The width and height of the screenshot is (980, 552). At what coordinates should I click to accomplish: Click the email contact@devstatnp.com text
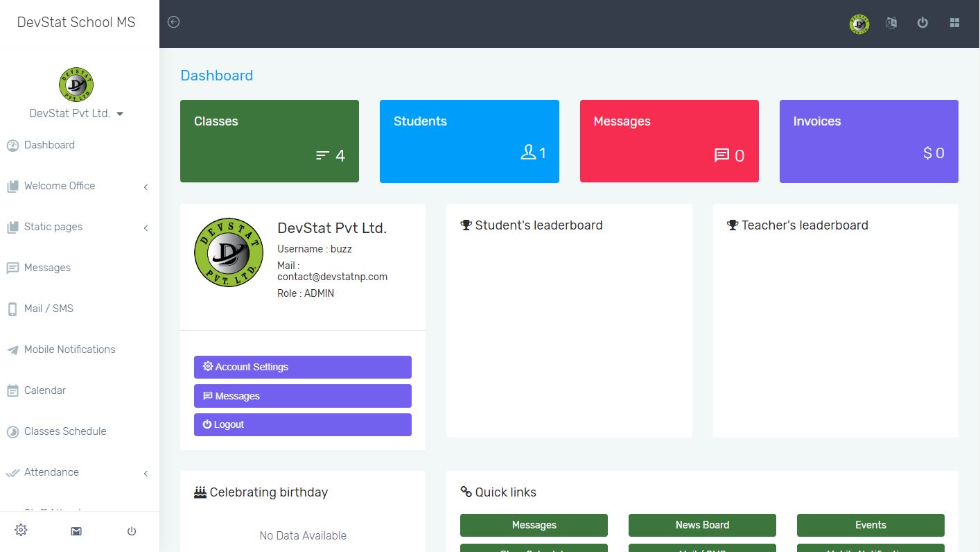point(332,277)
